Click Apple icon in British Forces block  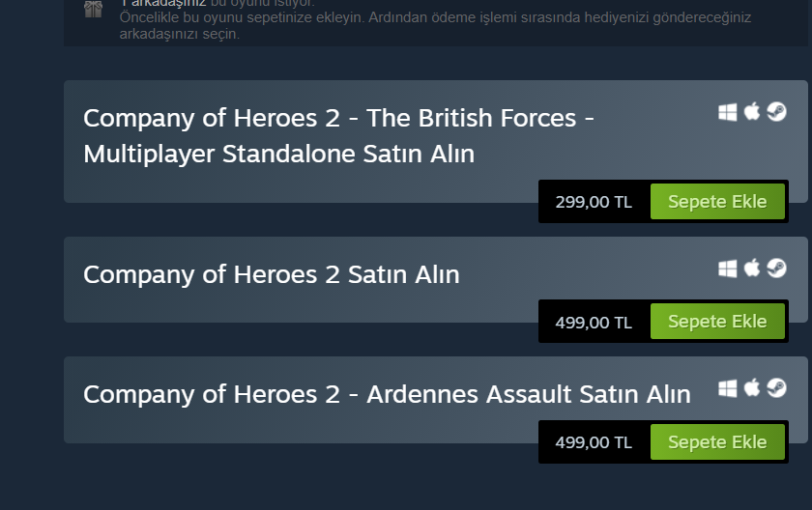(x=752, y=112)
